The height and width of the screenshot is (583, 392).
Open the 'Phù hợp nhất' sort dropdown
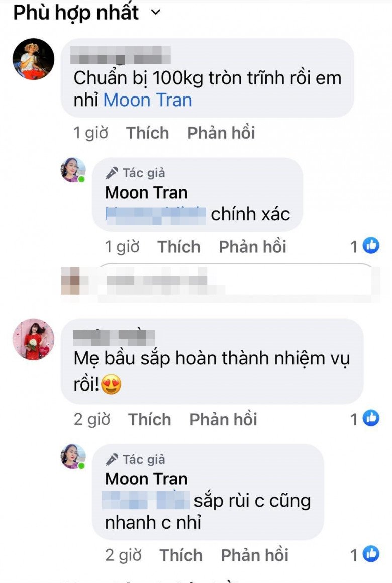click(x=87, y=13)
